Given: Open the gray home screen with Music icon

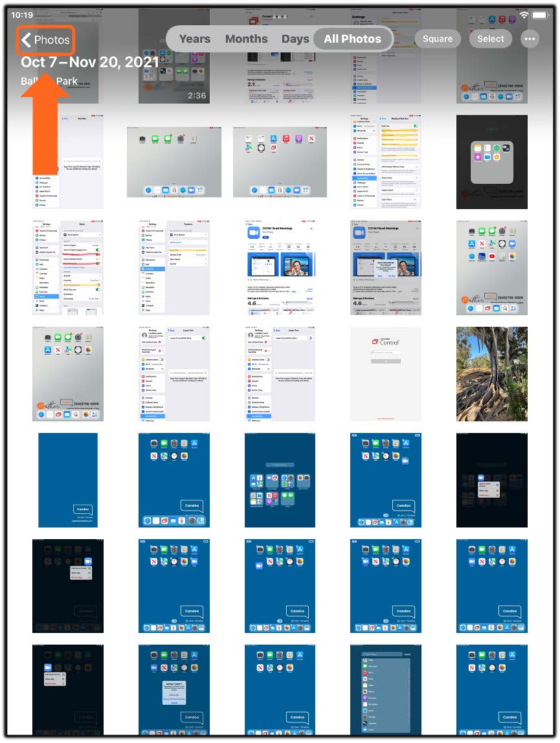Looking at the screenshot, I should pyautogui.click(x=280, y=162).
